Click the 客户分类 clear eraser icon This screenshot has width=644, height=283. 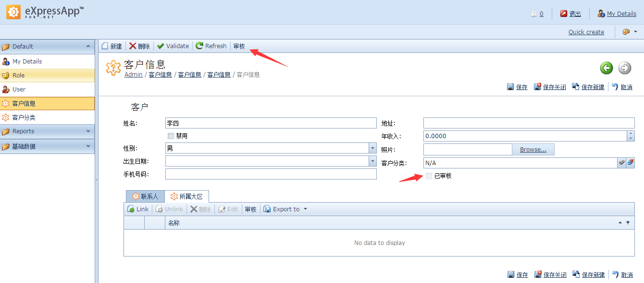pyautogui.click(x=631, y=163)
